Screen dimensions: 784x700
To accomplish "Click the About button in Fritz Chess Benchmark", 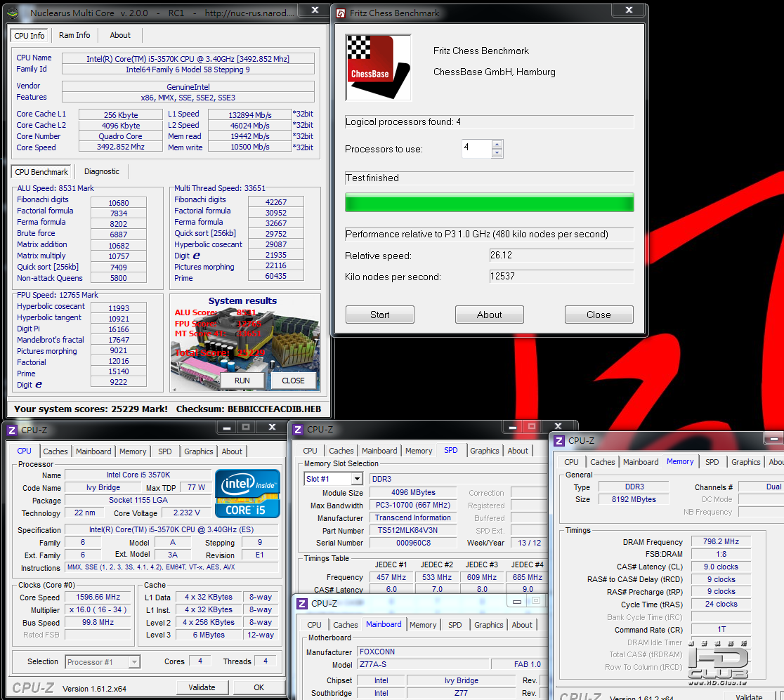I will 490,315.
